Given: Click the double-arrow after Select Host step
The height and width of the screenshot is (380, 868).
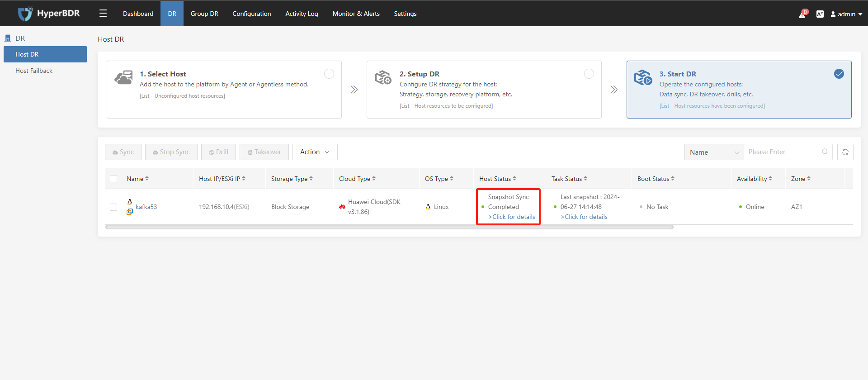Looking at the screenshot, I should (354, 90).
